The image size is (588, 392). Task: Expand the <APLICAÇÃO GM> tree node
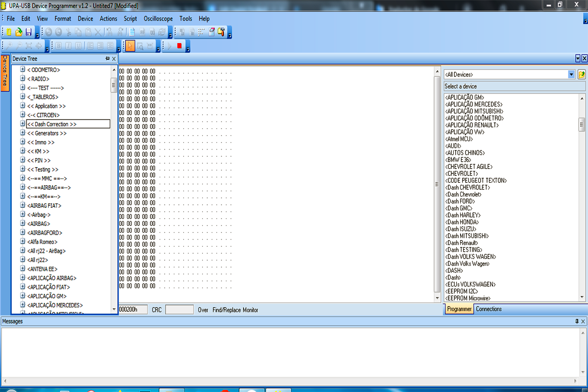click(23, 296)
